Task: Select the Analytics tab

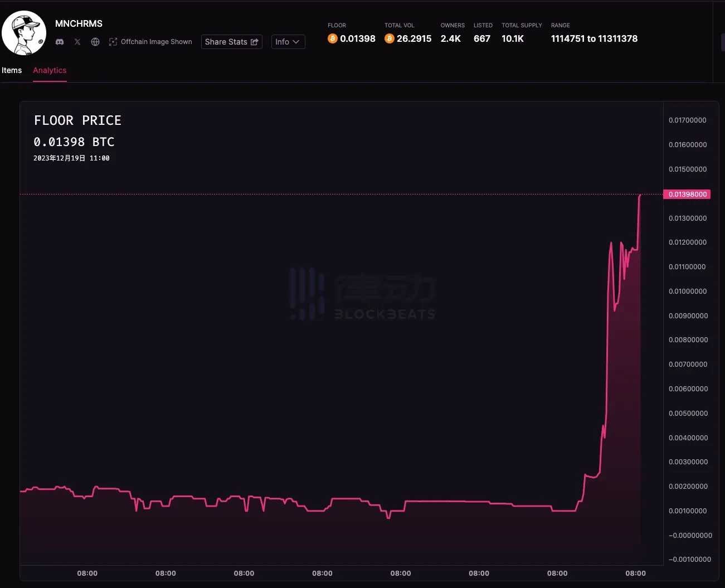Action: pyautogui.click(x=50, y=70)
